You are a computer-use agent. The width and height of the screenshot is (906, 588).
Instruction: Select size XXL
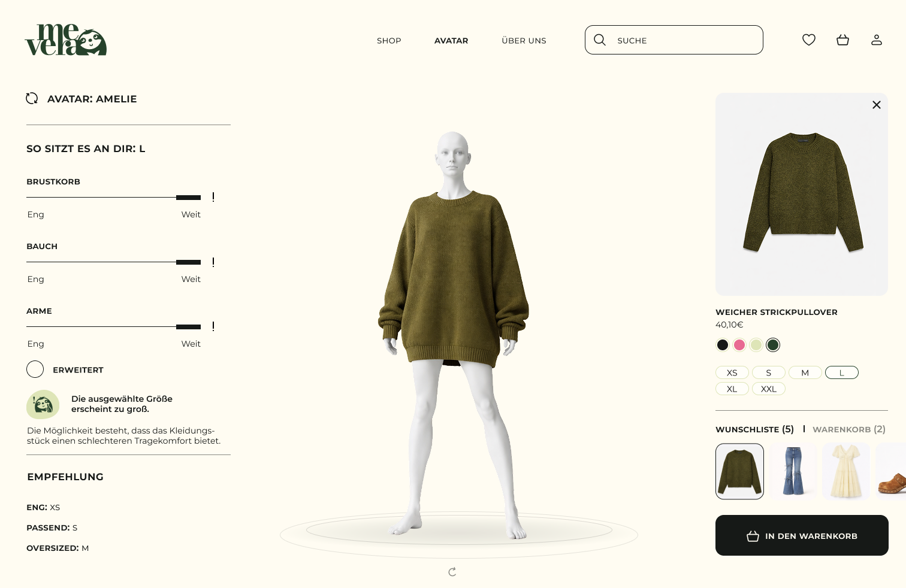[x=769, y=389]
